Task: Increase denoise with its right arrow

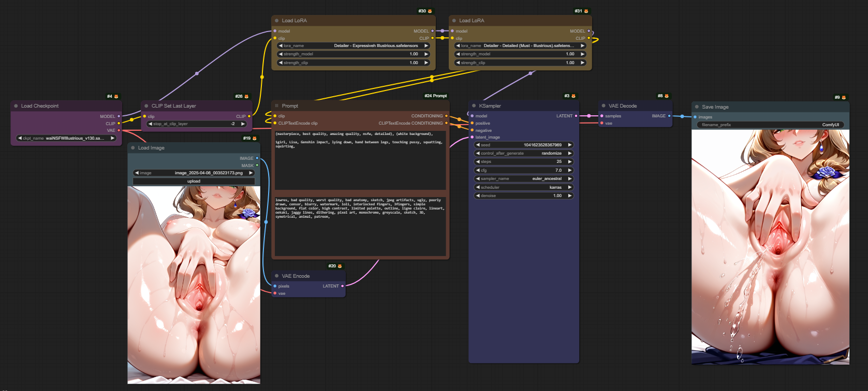Action: 570,195
